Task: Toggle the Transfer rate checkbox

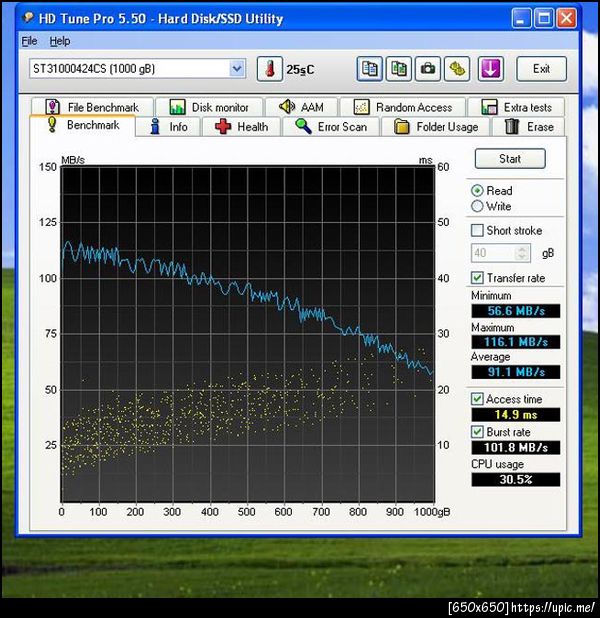Action: point(477,278)
